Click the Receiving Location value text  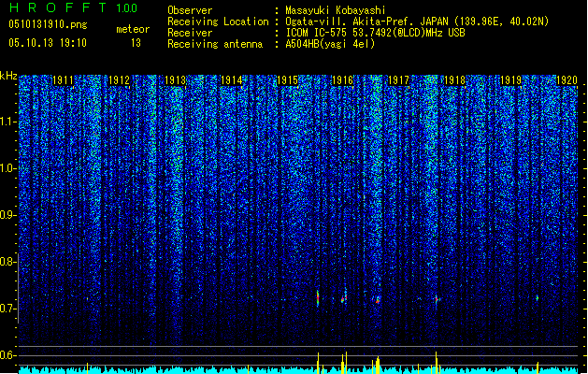coord(417,22)
